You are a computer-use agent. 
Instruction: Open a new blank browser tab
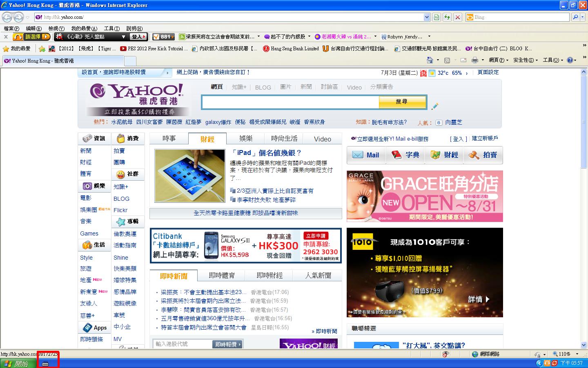[130, 61]
